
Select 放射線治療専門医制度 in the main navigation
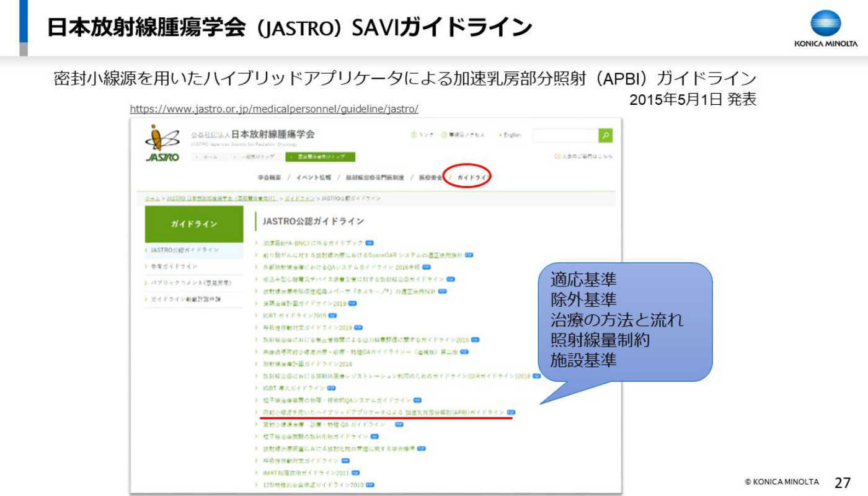point(374,177)
